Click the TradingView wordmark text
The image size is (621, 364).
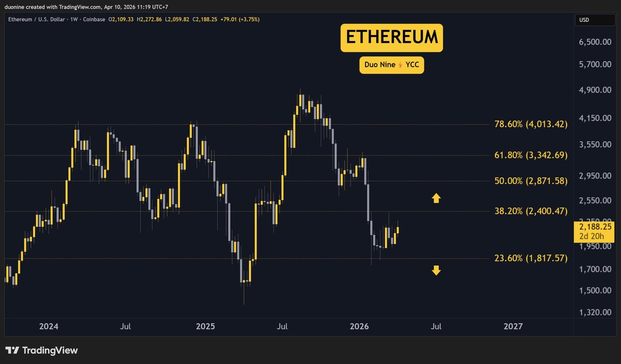click(x=50, y=350)
